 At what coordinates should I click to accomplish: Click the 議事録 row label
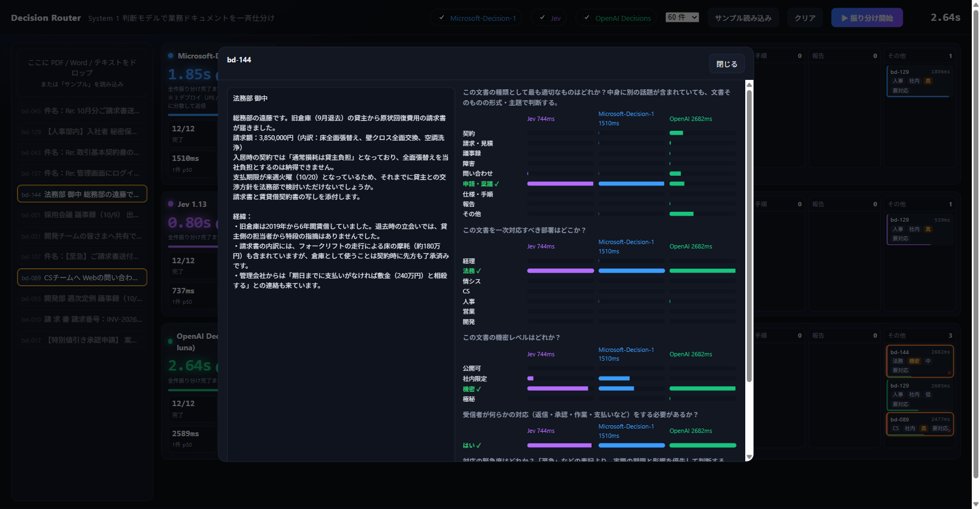pos(472,153)
